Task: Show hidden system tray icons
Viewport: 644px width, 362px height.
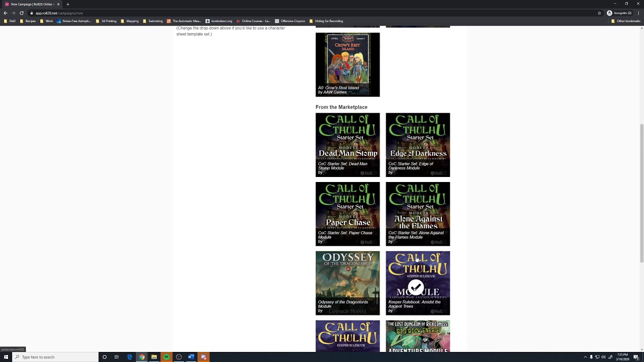Action: [x=585, y=357]
